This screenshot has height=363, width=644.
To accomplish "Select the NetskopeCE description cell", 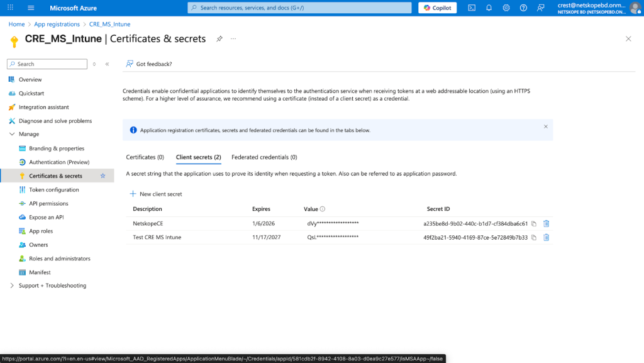I will pos(148,224).
